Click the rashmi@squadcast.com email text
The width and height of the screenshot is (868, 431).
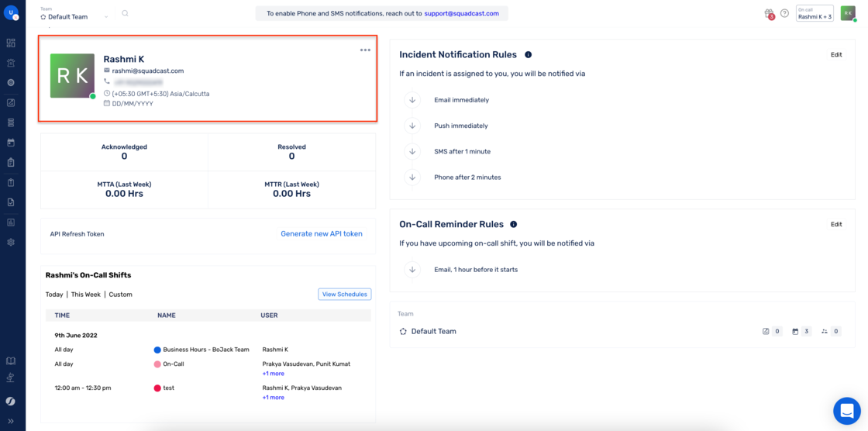click(148, 71)
